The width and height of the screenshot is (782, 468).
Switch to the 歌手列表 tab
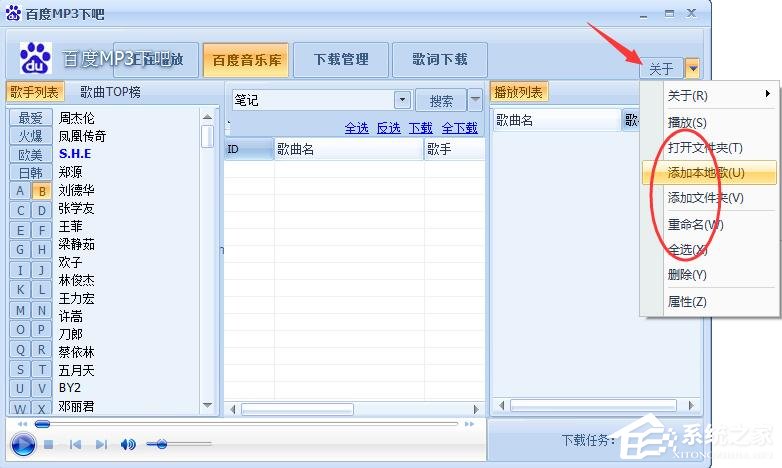[35, 92]
